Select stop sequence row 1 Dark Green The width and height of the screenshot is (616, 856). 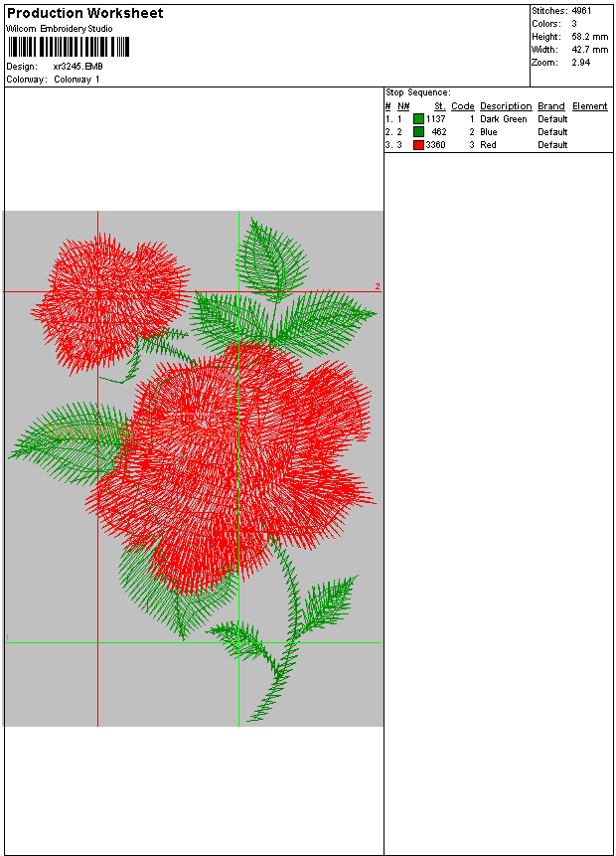click(503, 119)
